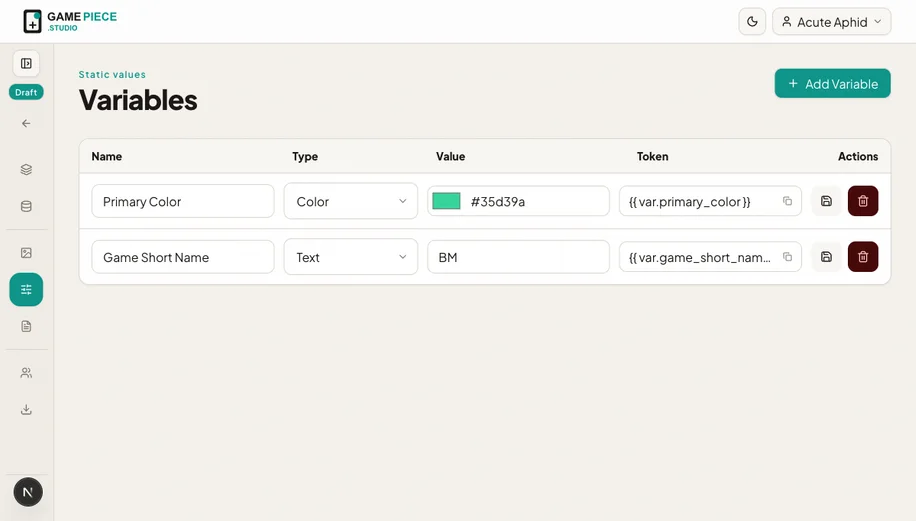Screen dimensions: 916x521
Task: Click the Draft status badge
Action: pos(26,92)
